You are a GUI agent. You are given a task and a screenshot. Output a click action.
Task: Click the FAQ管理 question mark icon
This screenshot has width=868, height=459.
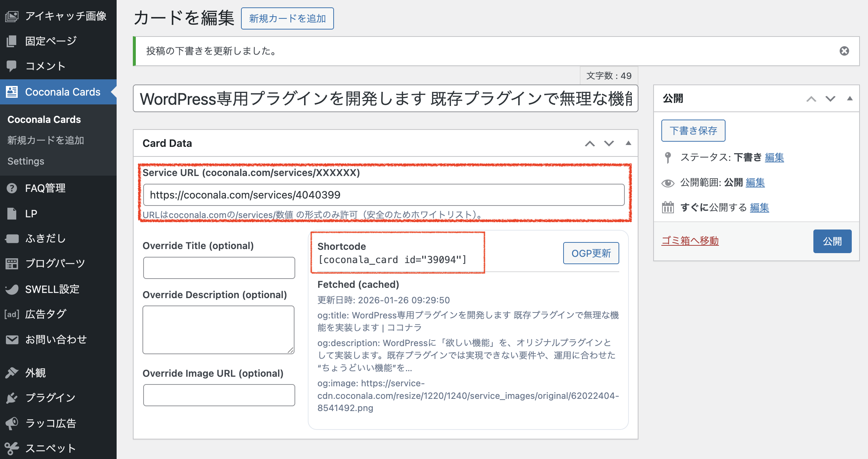point(12,188)
